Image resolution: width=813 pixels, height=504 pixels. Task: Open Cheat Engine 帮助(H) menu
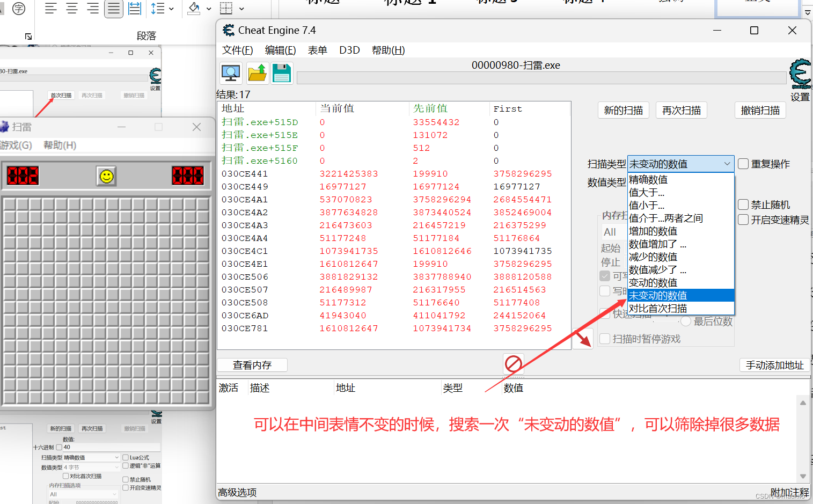pyautogui.click(x=388, y=50)
